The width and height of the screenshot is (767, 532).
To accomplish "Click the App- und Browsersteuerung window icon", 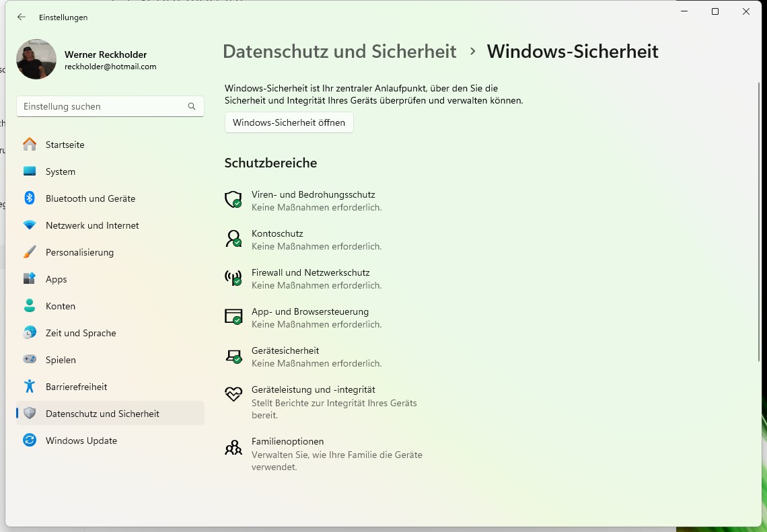I will click(233, 317).
